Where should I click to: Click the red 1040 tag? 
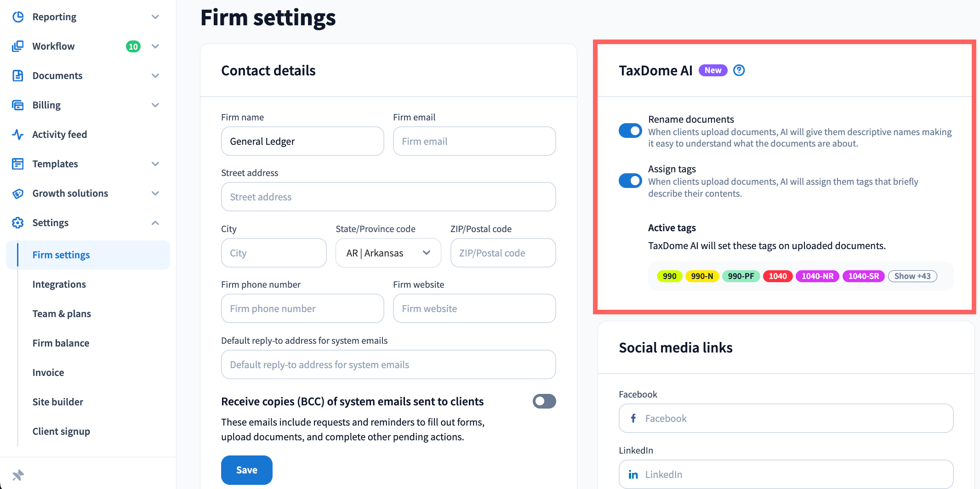[778, 276]
